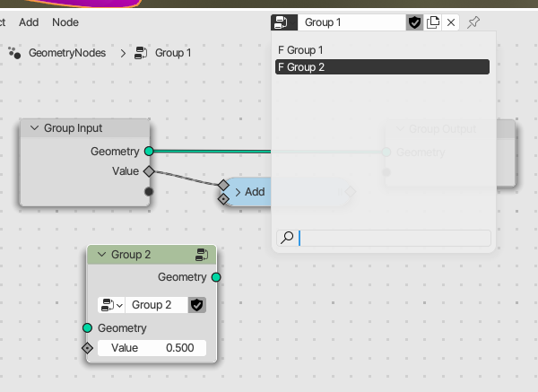This screenshot has height=392, width=538.
Task: Open the Add menu
Action: pyautogui.click(x=29, y=22)
